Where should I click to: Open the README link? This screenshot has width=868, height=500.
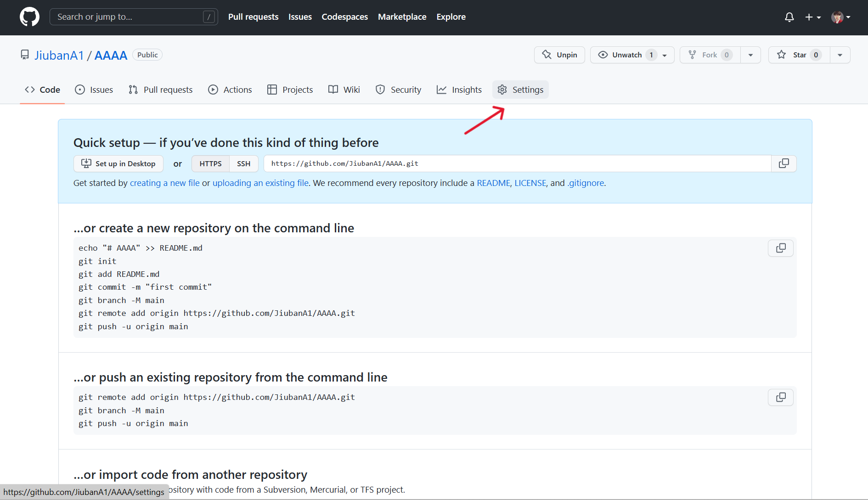493,183
